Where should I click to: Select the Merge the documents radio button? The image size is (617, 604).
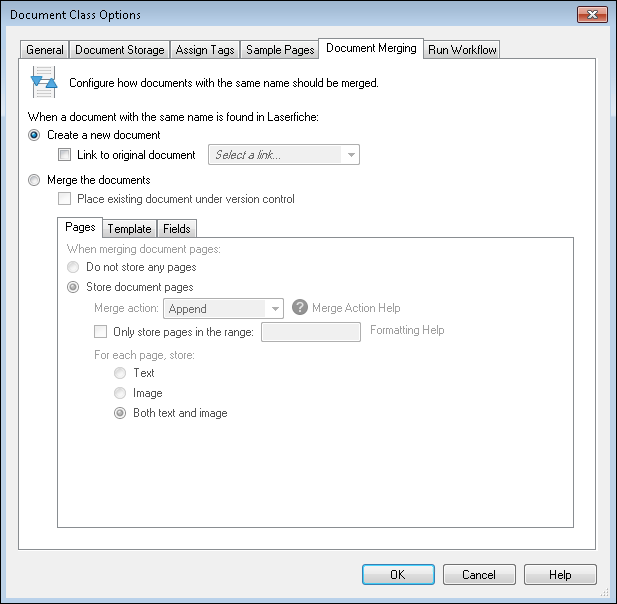pyautogui.click(x=34, y=180)
